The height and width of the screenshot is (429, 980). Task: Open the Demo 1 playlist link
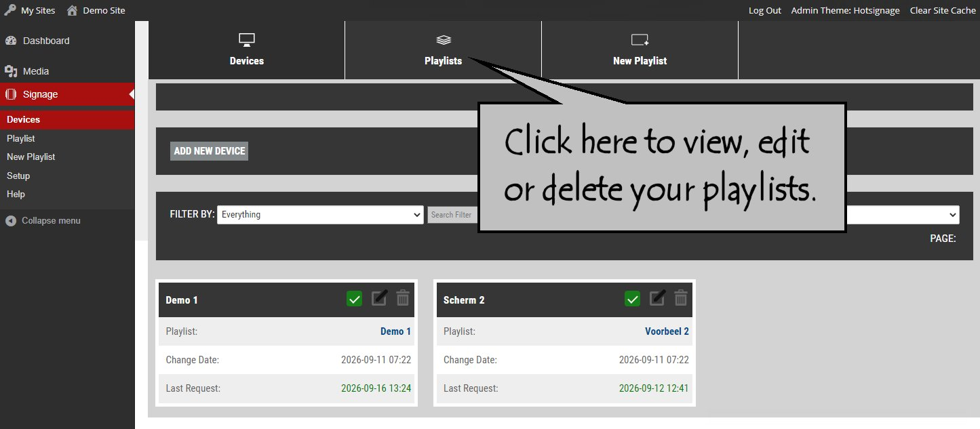point(395,331)
